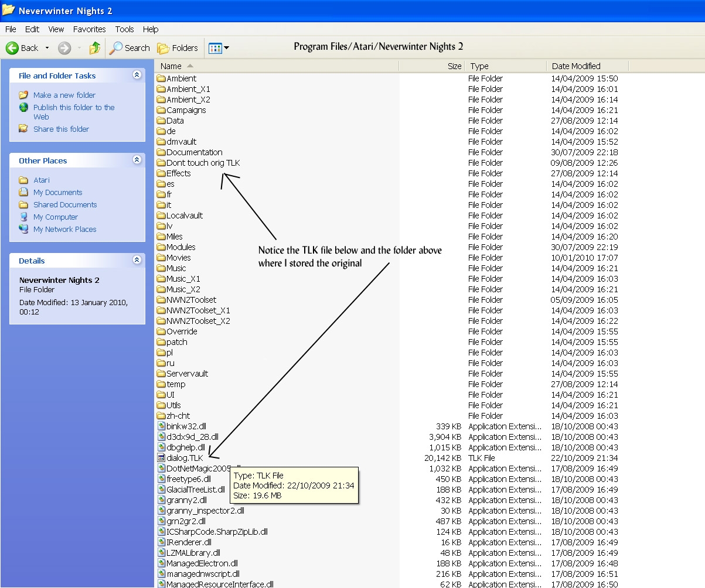Open My Documents from Other Places

click(57, 192)
